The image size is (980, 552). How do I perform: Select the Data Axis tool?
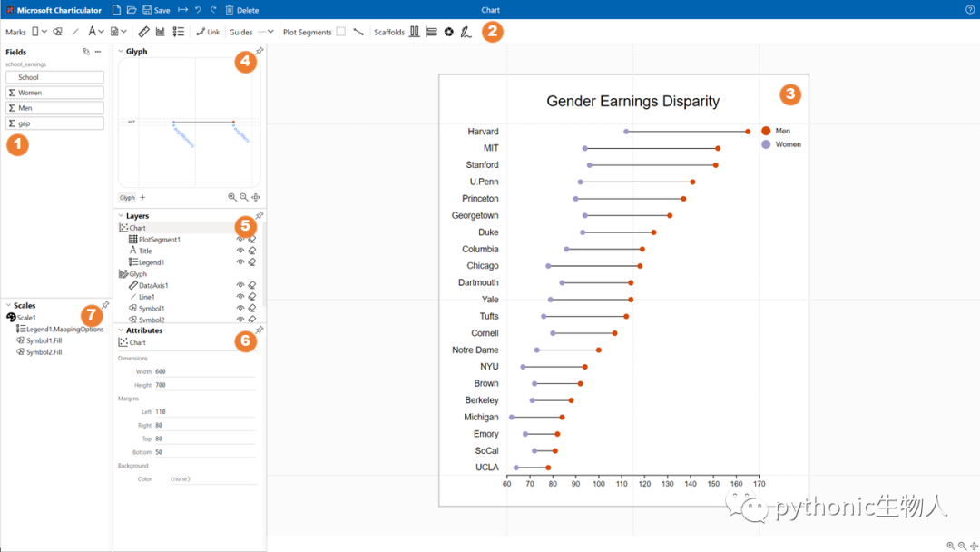[x=143, y=32]
